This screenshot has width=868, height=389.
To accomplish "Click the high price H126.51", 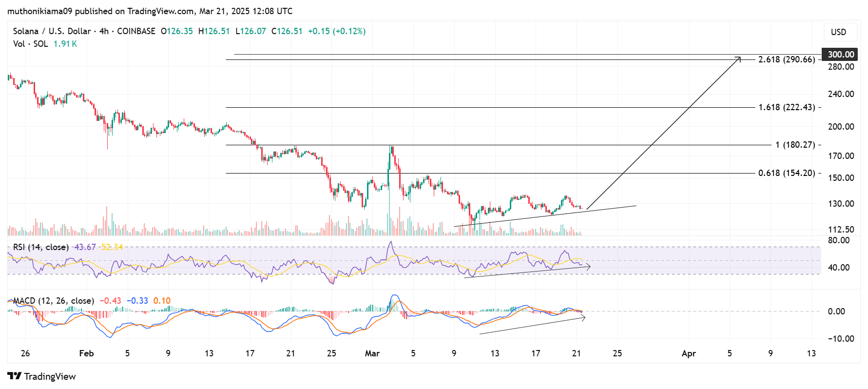I will [x=214, y=31].
